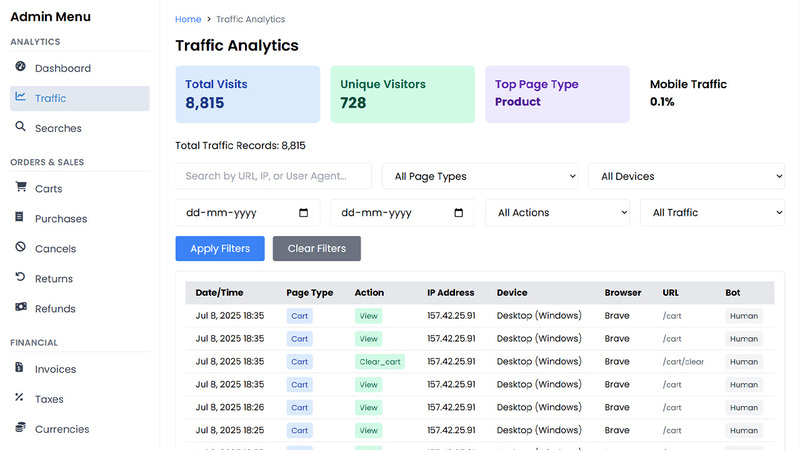Click Apply Filters button
The image size is (800, 450).
(220, 248)
